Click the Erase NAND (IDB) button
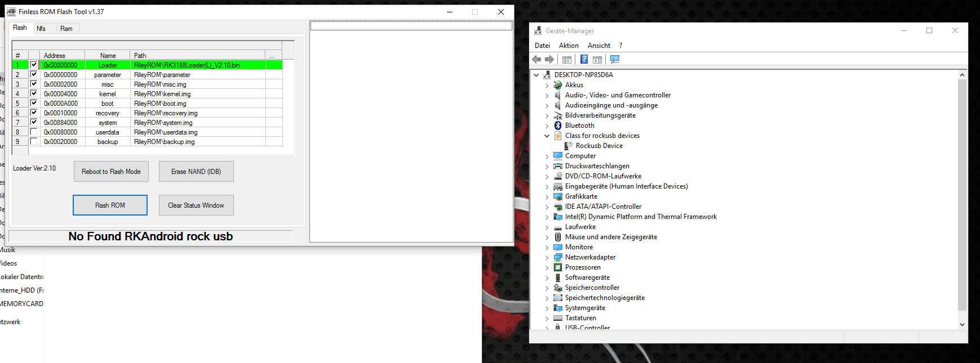 pos(196,172)
